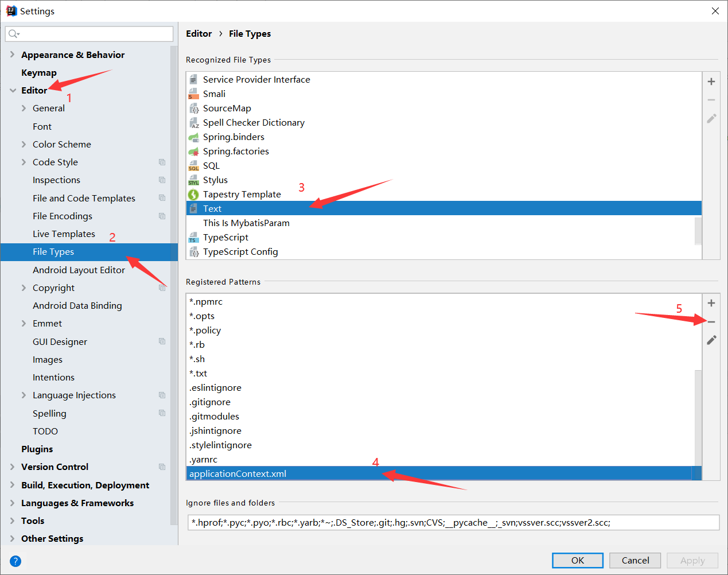Click the project-level icon beside Spelling

click(162, 413)
